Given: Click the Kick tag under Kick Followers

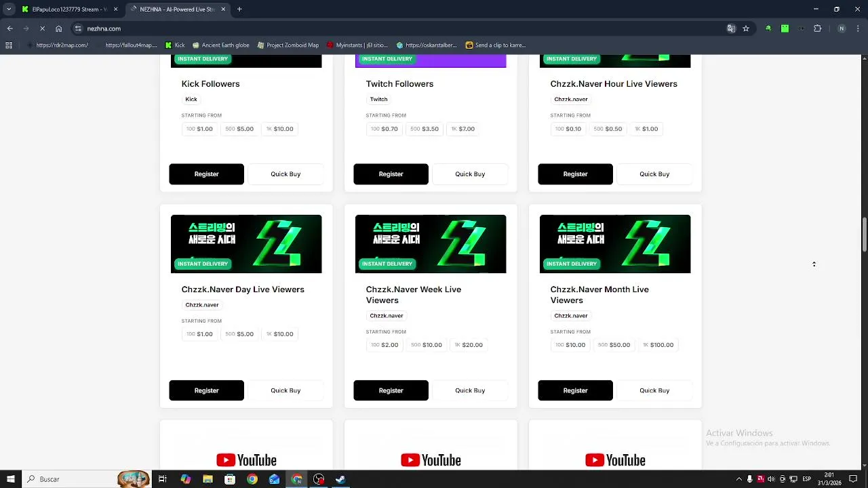Looking at the screenshot, I should [191, 100].
